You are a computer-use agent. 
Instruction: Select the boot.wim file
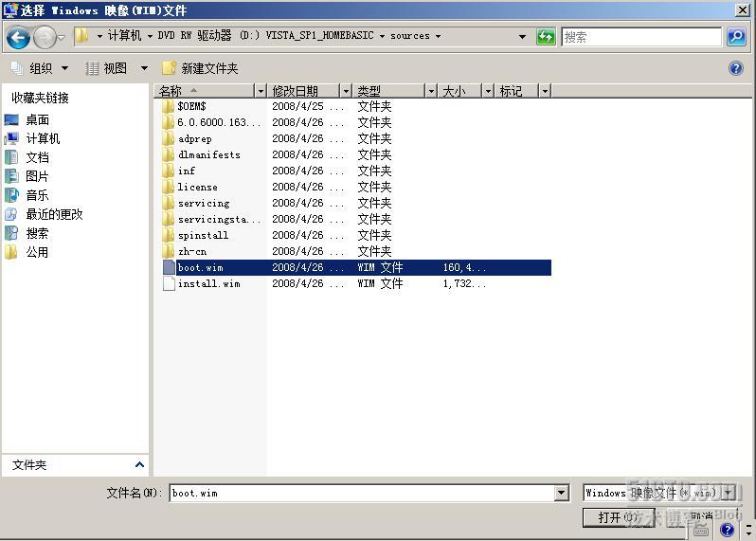click(x=357, y=267)
